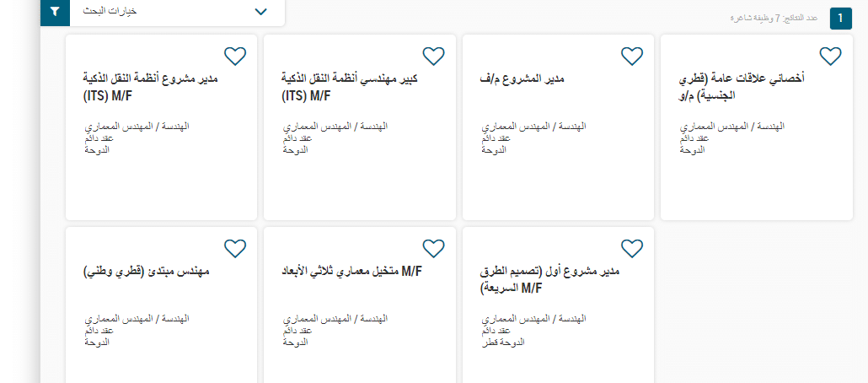Open أخصائي علاقات عامة (قطري الجنسية) listing
868x383 pixels.
coord(742,87)
